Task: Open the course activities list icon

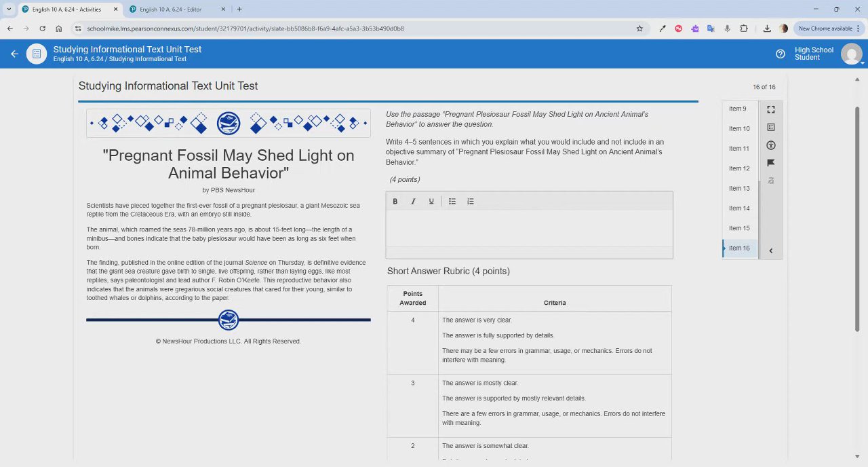Action: (x=37, y=54)
